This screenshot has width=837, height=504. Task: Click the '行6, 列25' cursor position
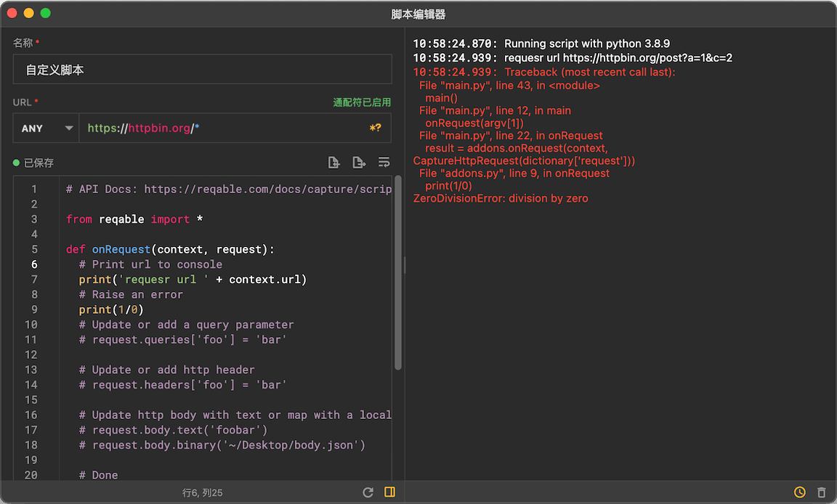[202, 493]
